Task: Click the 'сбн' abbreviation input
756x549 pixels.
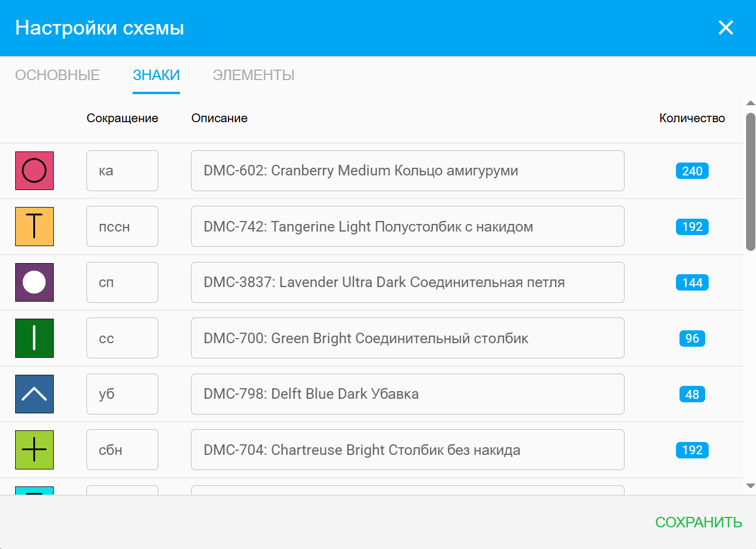Action: click(x=122, y=450)
